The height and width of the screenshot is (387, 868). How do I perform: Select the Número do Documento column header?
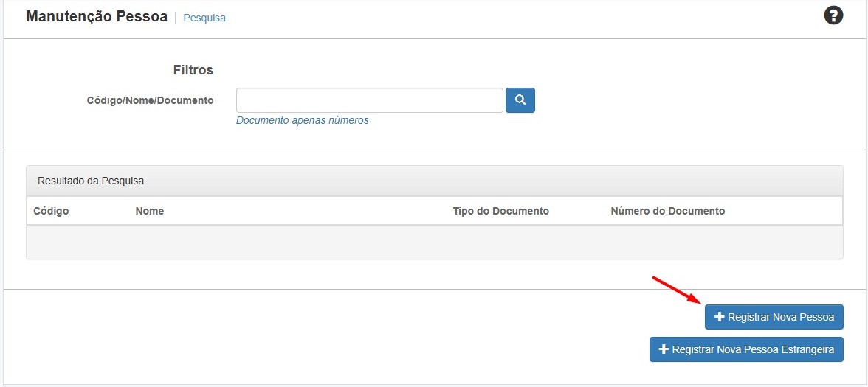[x=667, y=211]
